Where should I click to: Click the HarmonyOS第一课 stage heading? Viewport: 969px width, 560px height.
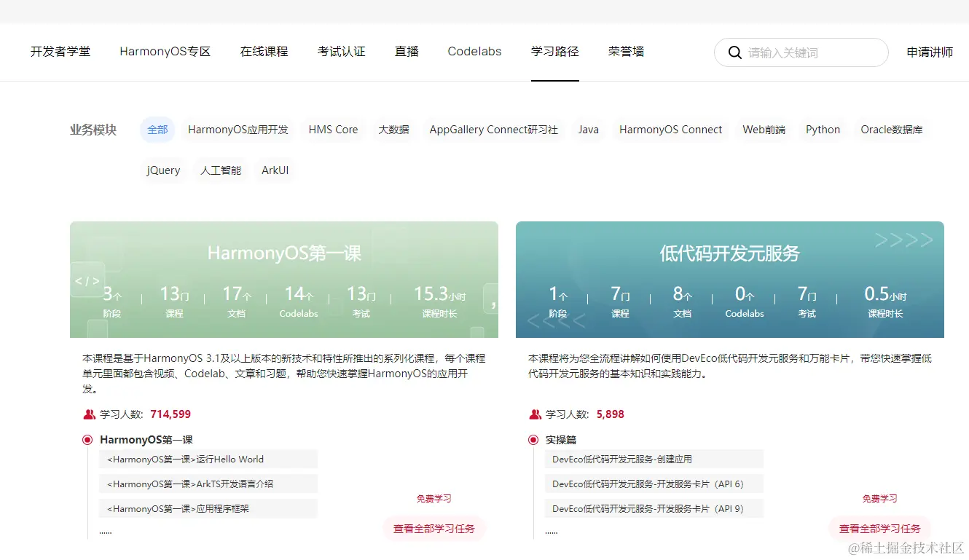tap(146, 440)
